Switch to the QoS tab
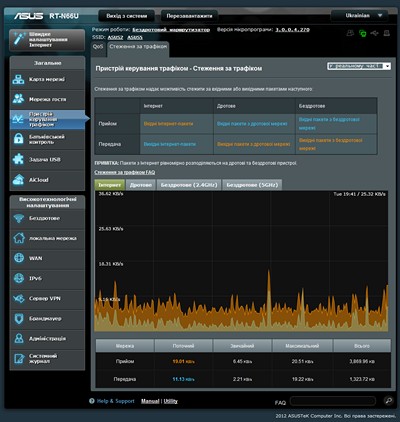This screenshot has width=400, height=422. point(98,47)
